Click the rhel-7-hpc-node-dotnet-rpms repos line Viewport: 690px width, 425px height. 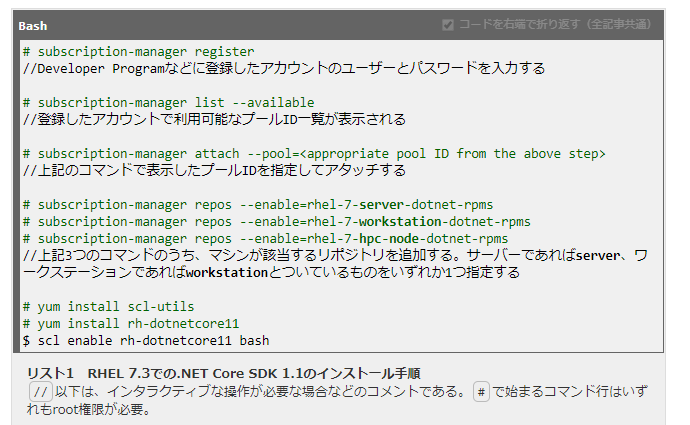265,239
